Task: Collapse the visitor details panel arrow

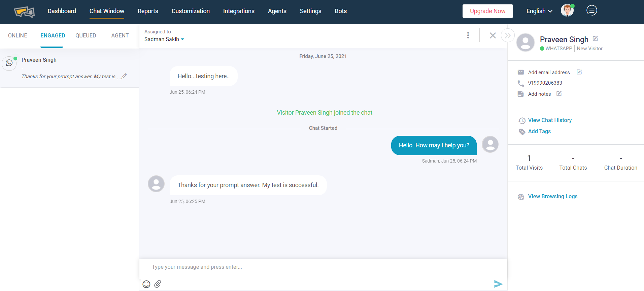Action: coord(508,35)
